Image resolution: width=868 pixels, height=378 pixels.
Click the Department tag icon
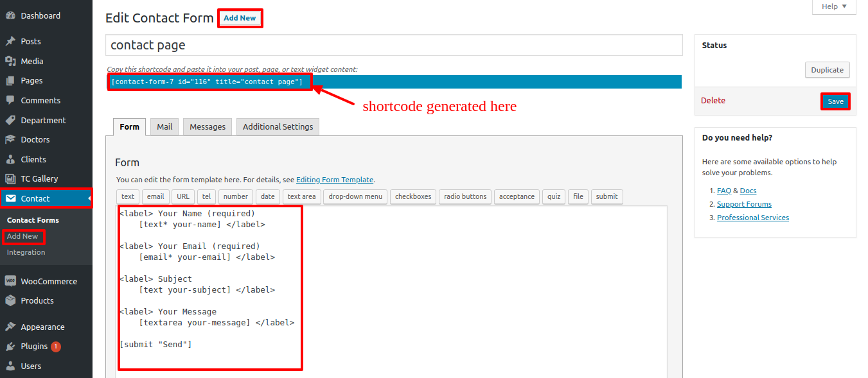pos(10,120)
